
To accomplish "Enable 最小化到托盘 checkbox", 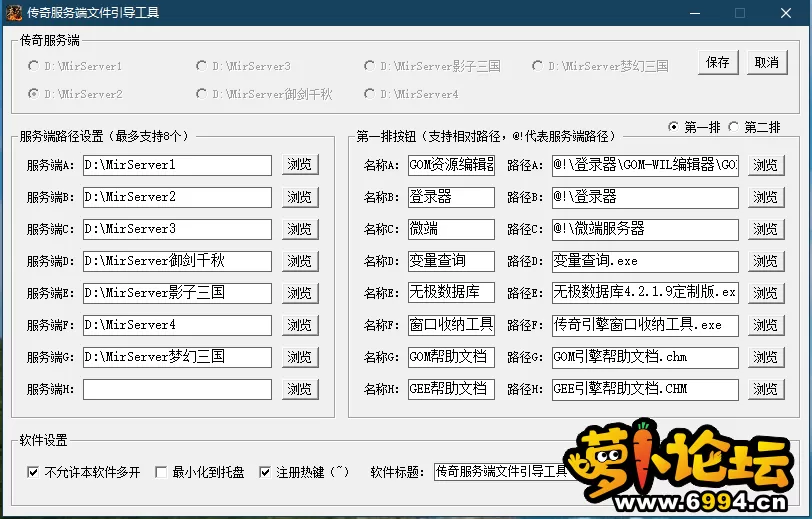I will pos(200,472).
